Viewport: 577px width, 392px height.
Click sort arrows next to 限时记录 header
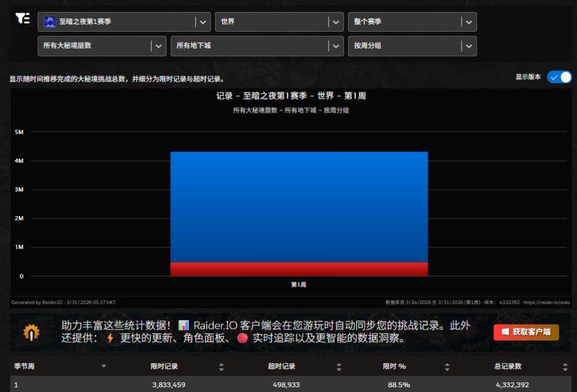point(221,366)
